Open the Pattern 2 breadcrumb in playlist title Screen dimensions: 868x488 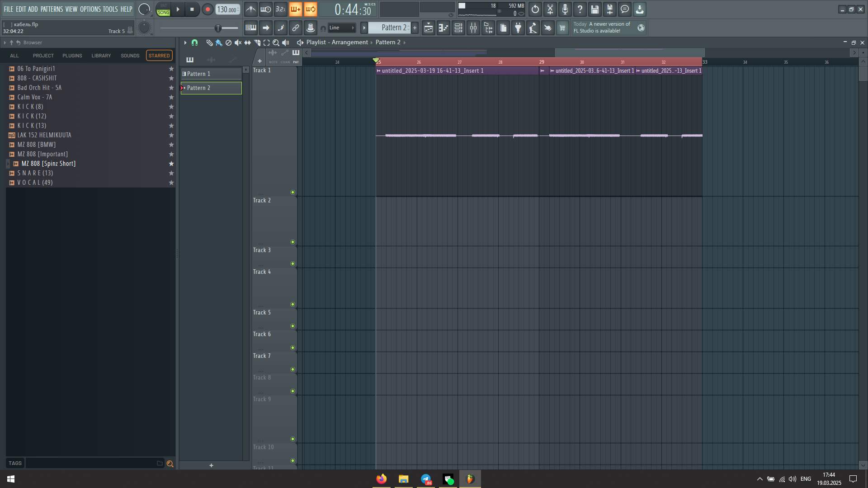click(388, 42)
